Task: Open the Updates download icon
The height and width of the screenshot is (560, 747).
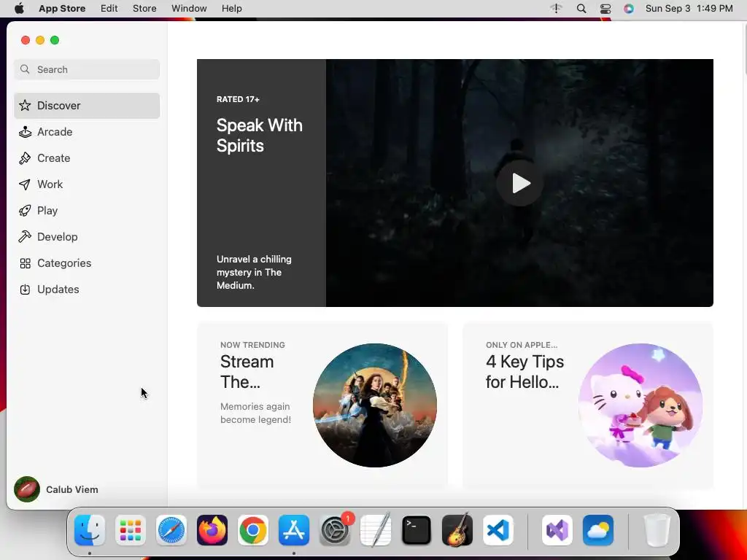Action: tap(25, 289)
